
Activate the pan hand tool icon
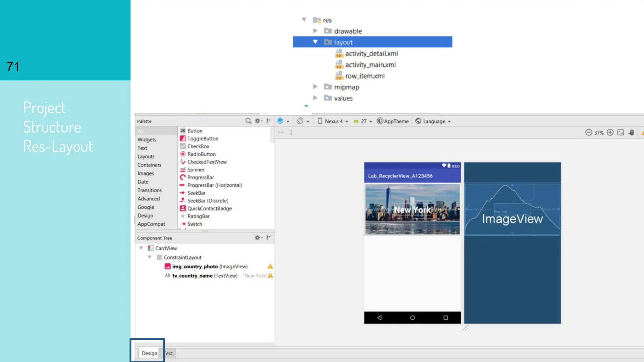point(631,133)
